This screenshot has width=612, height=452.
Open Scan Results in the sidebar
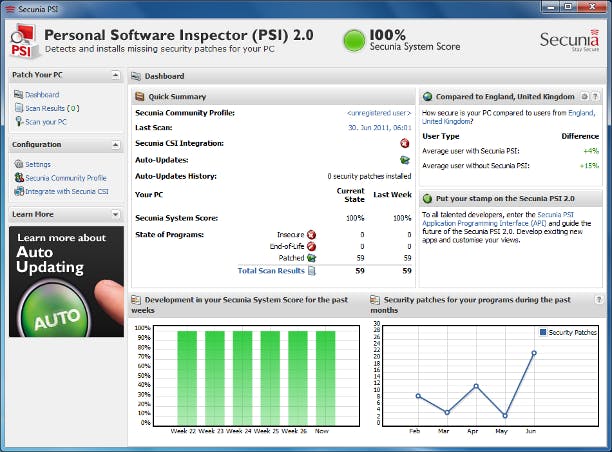tap(45, 108)
